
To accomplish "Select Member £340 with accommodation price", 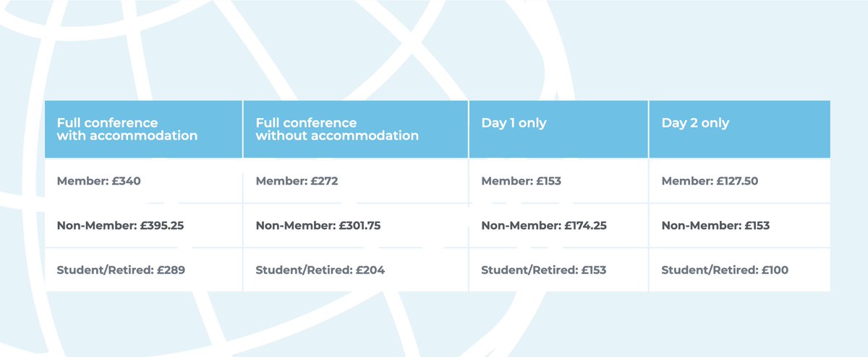I will pos(98,181).
